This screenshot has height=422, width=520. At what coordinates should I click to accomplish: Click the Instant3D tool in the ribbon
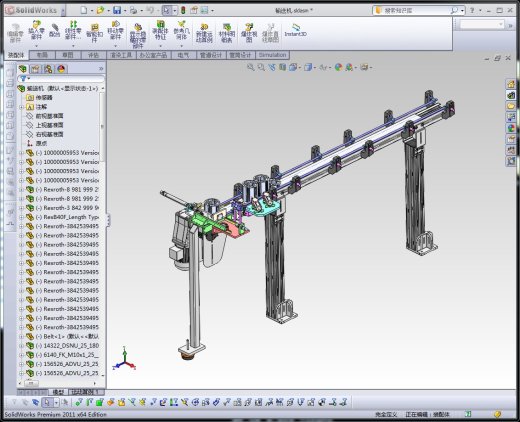click(x=295, y=30)
